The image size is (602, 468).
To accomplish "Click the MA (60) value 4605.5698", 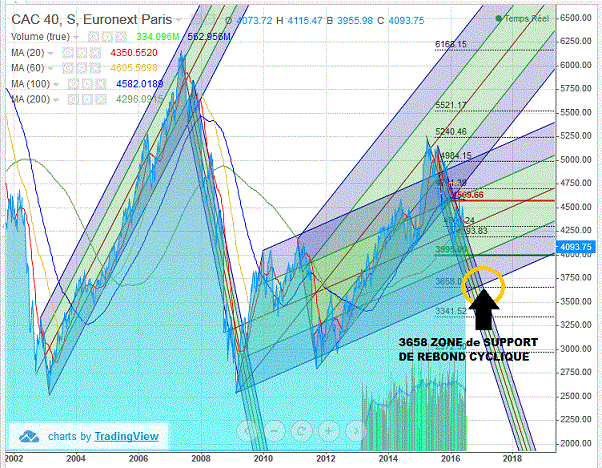I will coord(134,68).
